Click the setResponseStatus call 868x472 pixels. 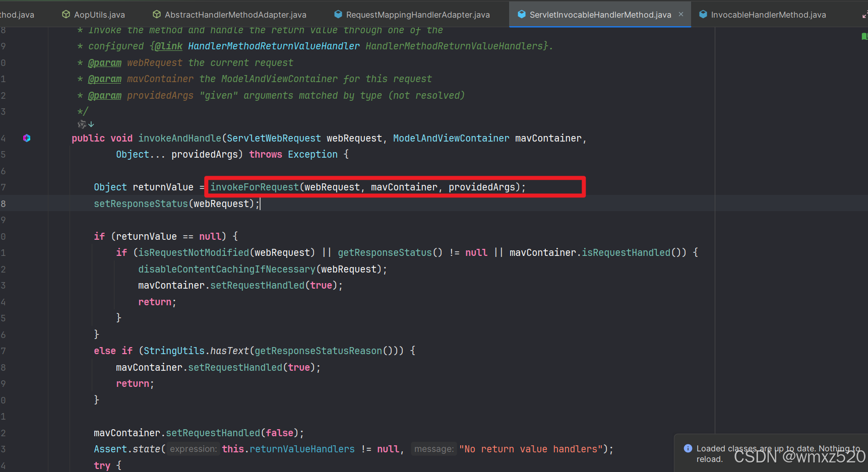point(141,204)
